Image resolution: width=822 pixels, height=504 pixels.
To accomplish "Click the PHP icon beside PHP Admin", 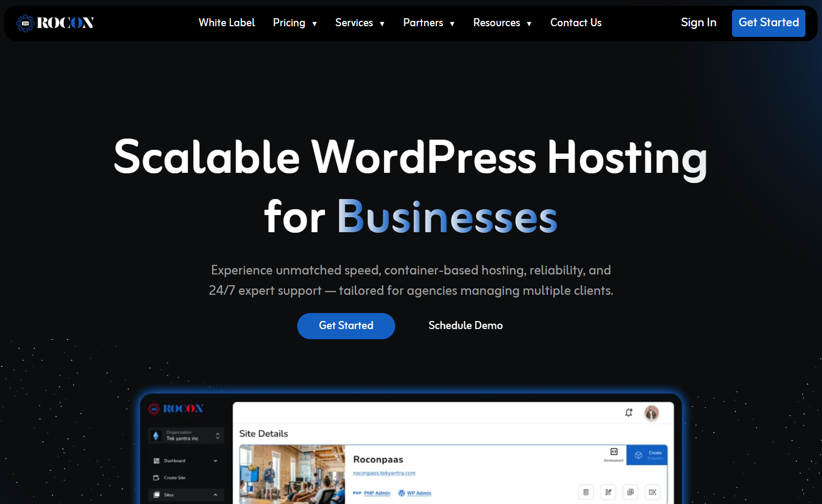I will [357, 493].
